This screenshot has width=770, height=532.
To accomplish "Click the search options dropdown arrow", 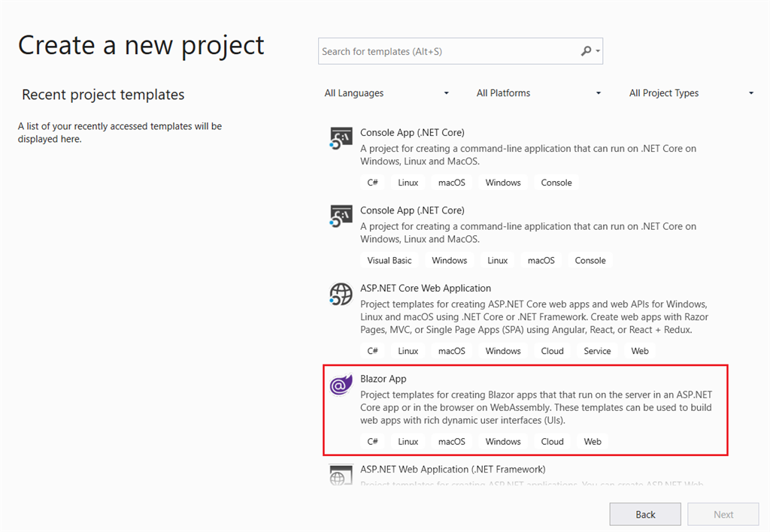I will click(x=598, y=51).
